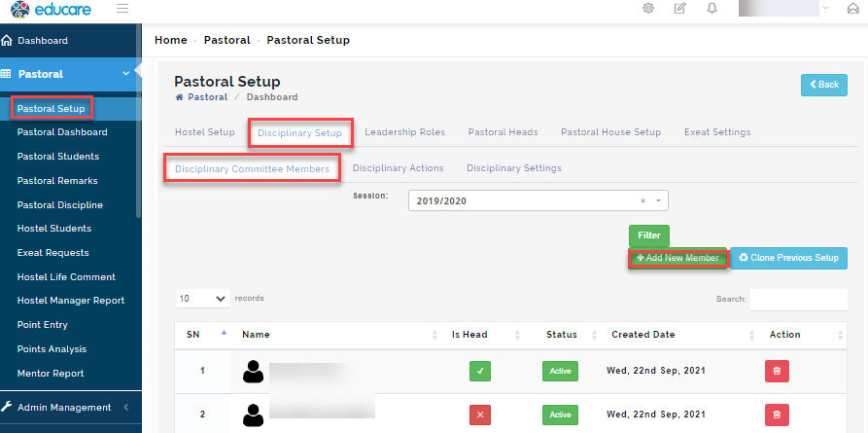Viewport: 868px width, 433px height.
Task: Sort table by Name column
Action: [x=335, y=335]
